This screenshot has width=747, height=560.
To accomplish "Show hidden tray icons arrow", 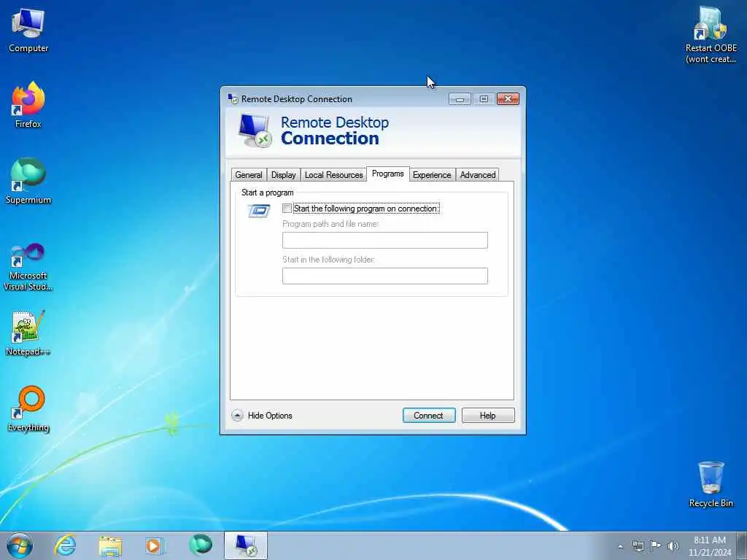I will 620,546.
